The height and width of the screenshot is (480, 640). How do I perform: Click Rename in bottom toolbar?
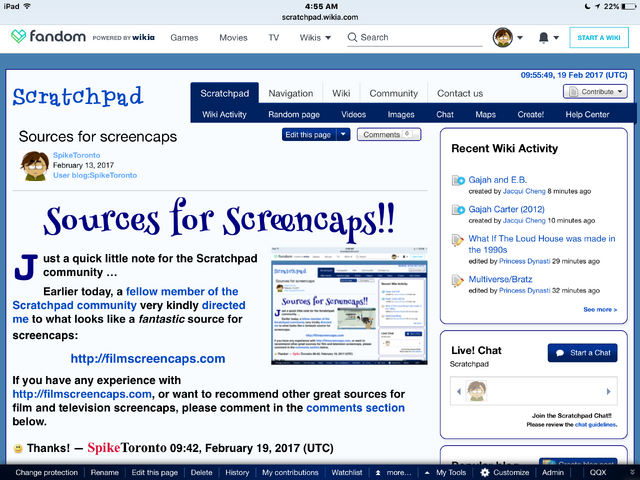pos(104,472)
